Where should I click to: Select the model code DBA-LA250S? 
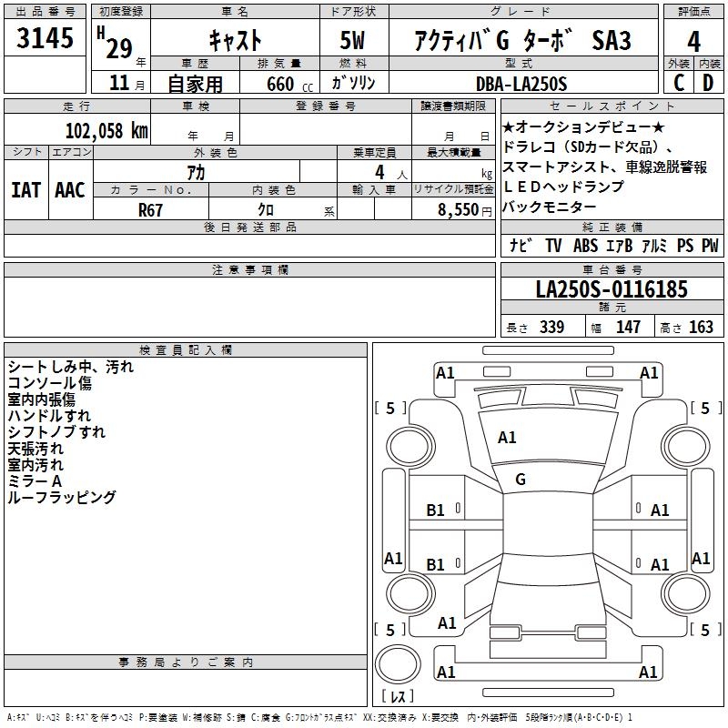[x=521, y=84]
